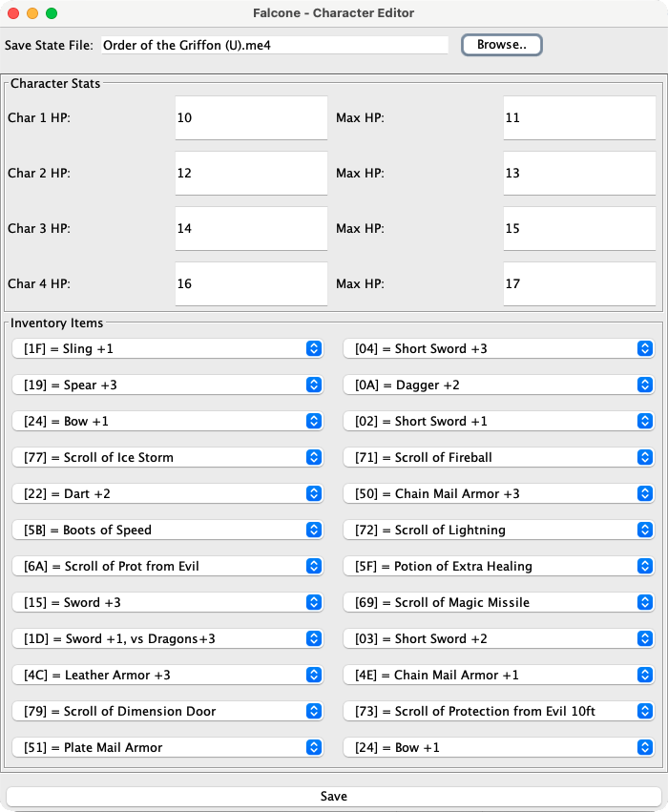Open the Plate Mail Armor dropdown
This screenshot has height=812, width=668.
168,747
